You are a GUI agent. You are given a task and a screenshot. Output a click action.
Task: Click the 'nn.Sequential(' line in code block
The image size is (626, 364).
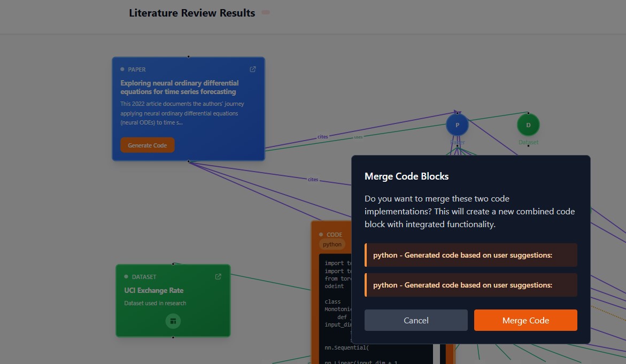tap(346, 347)
